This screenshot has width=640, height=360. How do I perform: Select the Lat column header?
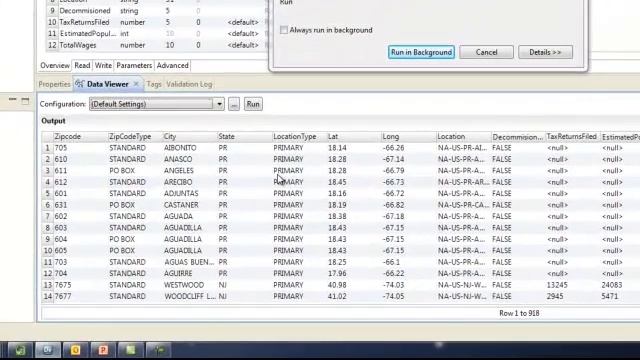click(x=354, y=136)
